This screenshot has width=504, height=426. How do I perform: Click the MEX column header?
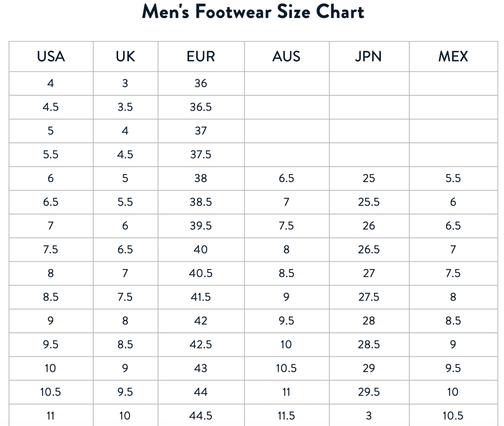click(x=453, y=56)
